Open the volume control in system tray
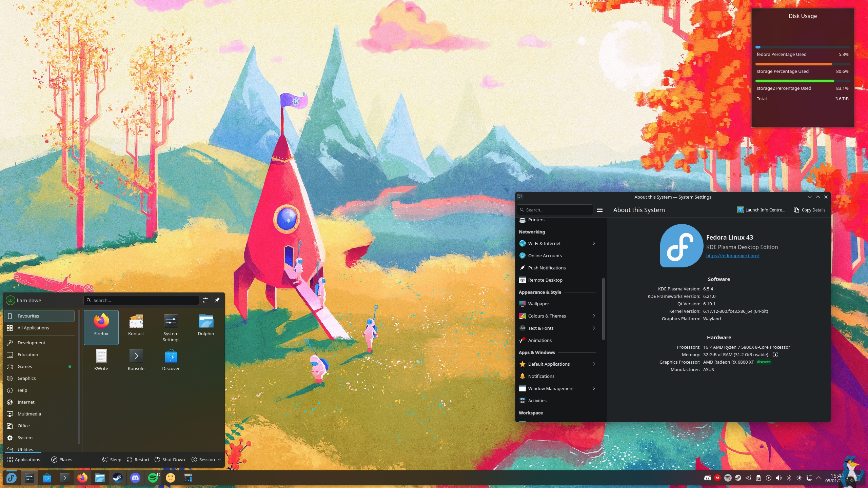The image size is (868, 488). (779, 478)
